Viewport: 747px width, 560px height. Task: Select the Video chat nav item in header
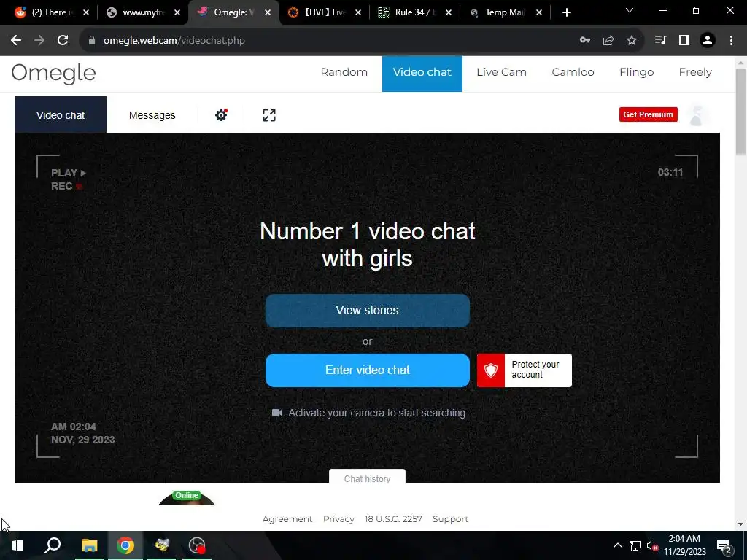(422, 74)
